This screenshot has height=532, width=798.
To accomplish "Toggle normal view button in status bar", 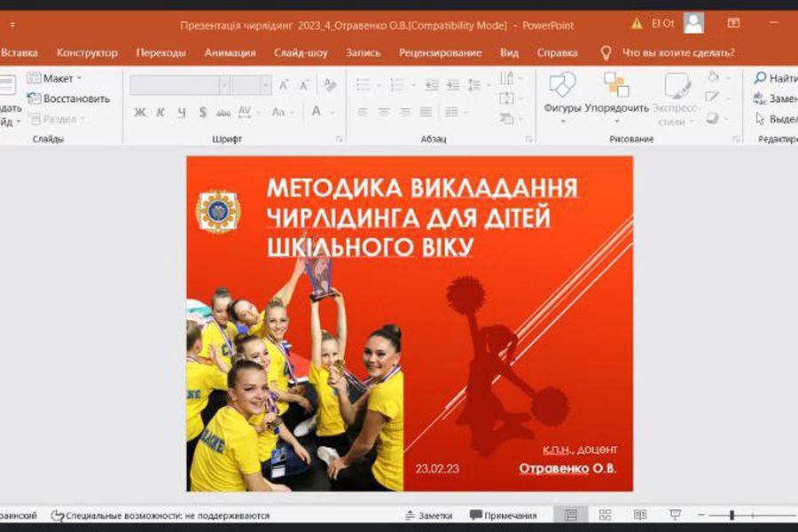I will click(x=570, y=515).
